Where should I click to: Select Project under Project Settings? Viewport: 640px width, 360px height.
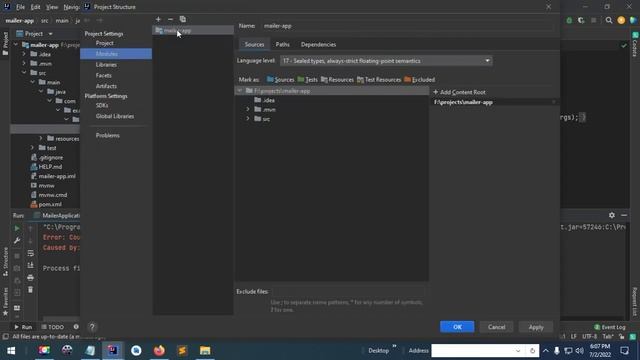click(104, 43)
